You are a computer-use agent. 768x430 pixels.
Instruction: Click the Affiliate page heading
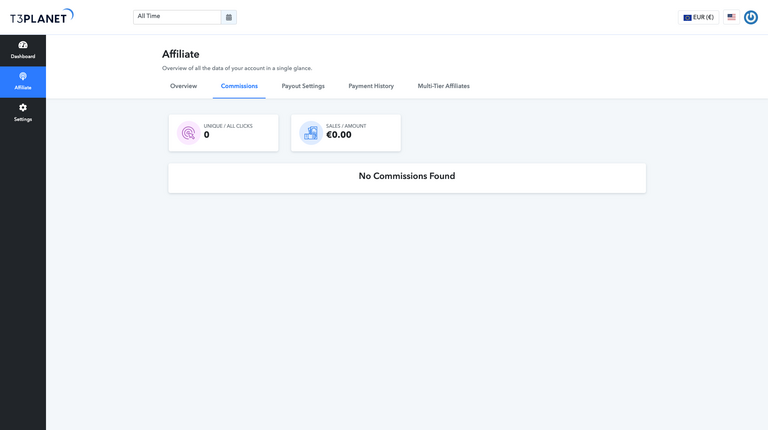181,54
